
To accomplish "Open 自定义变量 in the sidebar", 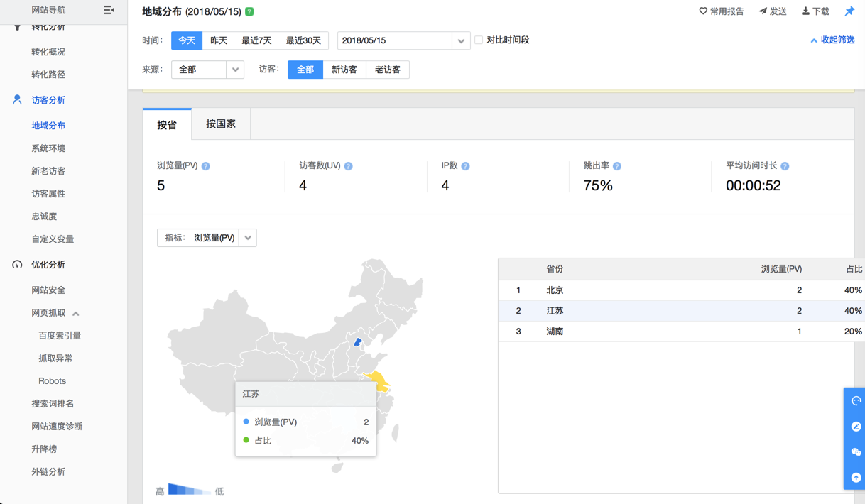I will click(53, 239).
